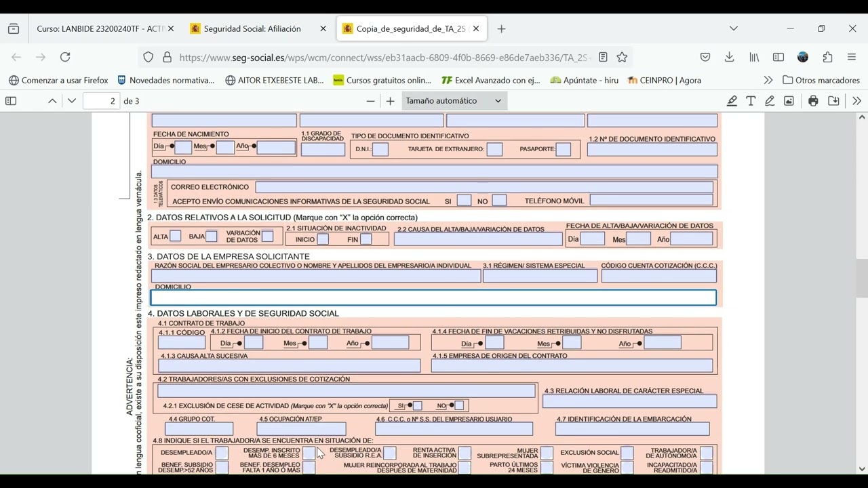Switch to Curso LANBIDE tab
868x488 pixels.
(100, 29)
